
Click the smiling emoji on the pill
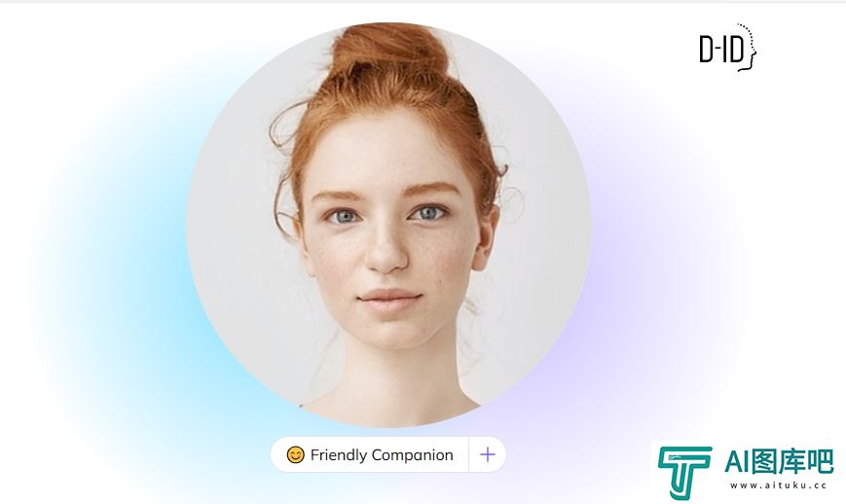coord(295,455)
